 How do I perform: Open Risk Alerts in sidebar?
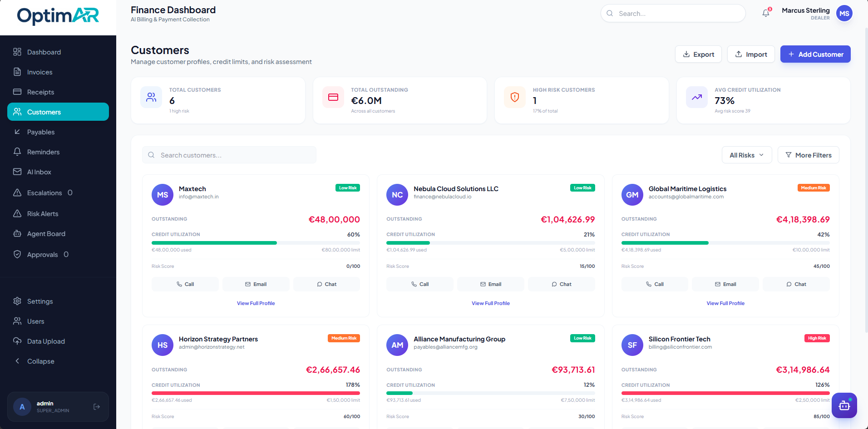click(58, 214)
